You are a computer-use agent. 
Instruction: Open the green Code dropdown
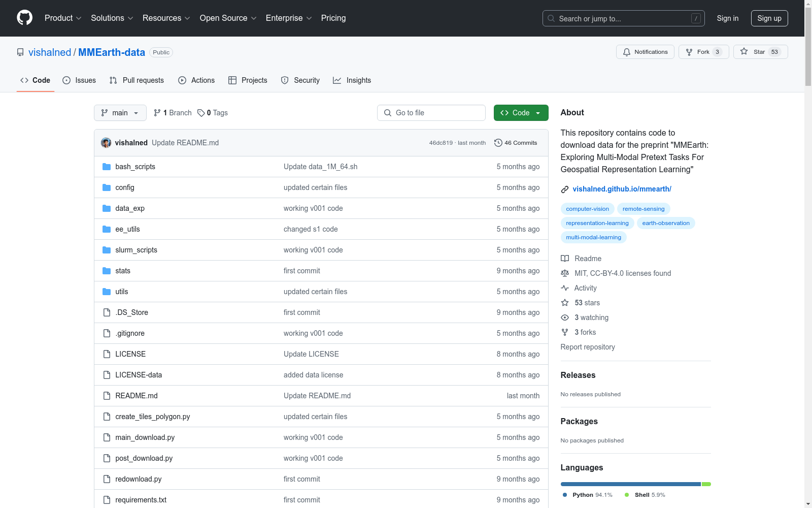click(521, 113)
